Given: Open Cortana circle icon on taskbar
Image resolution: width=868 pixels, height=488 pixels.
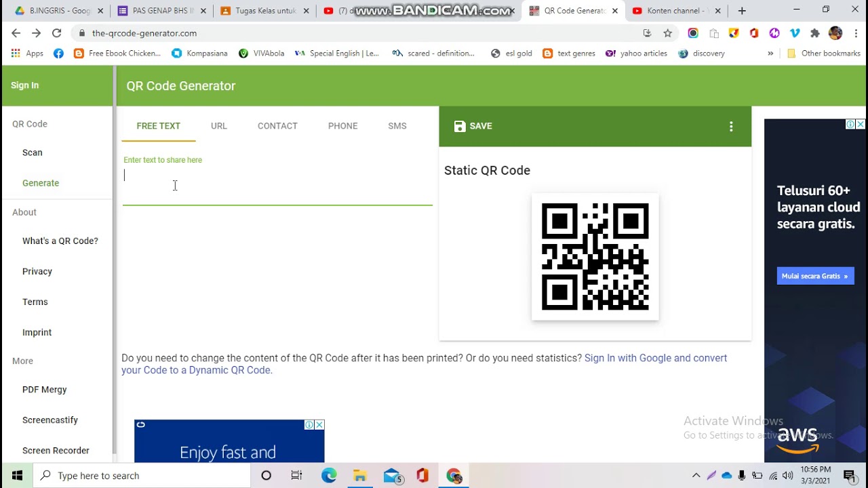Looking at the screenshot, I should (x=267, y=476).
